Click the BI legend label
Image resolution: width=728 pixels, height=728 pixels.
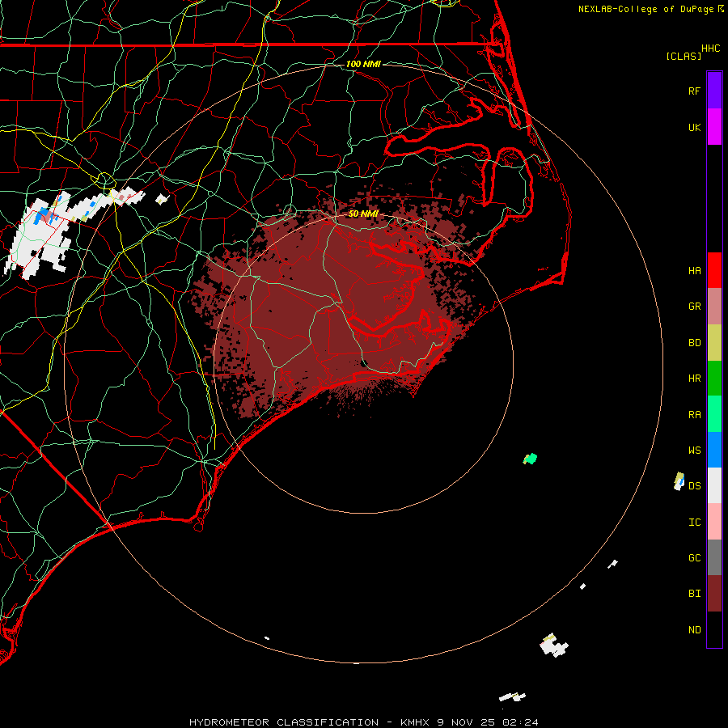(x=695, y=594)
